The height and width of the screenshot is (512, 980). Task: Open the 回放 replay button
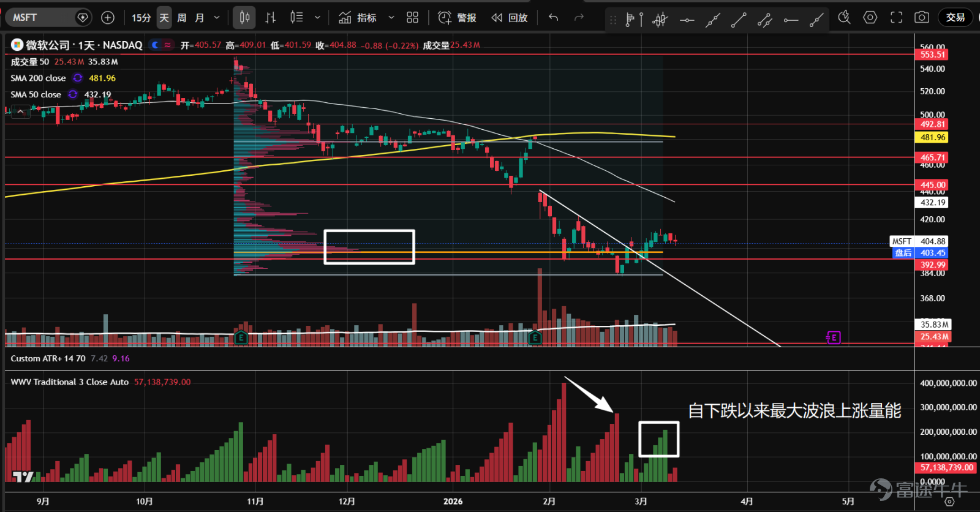(510, 18)
